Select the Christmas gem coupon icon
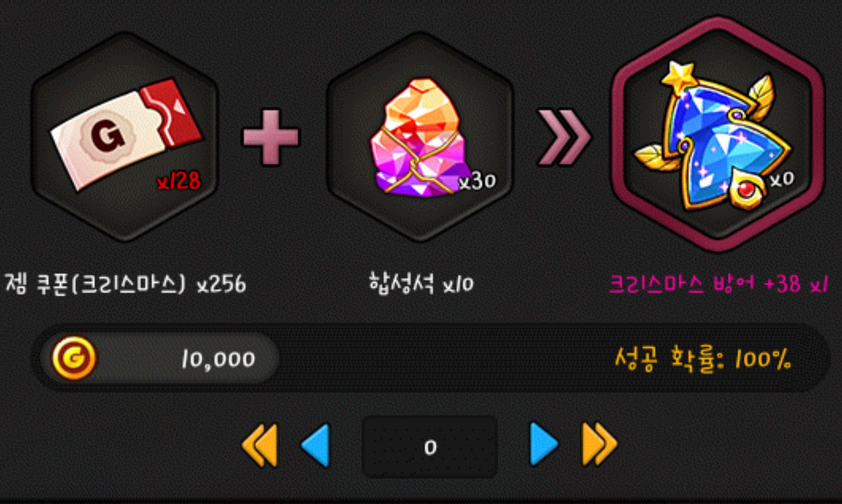This screenshot has width=842, height=504. tap(125, 135)
